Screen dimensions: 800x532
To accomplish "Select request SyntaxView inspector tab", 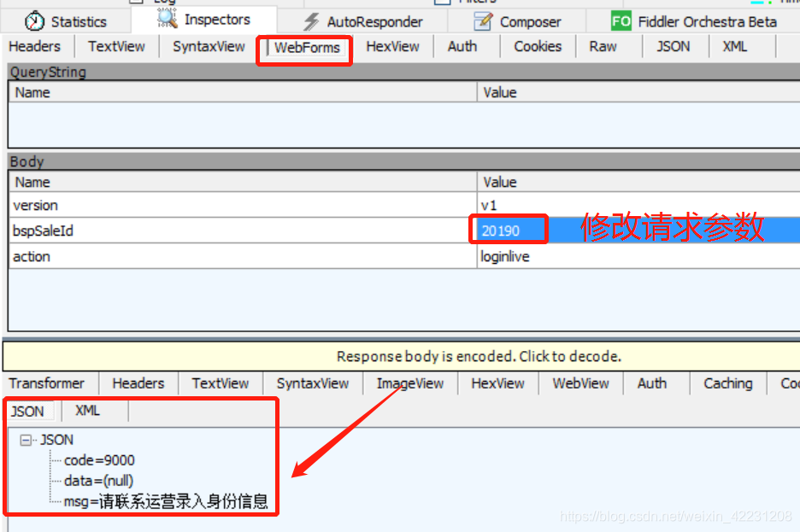I will [x=209, y=46].
